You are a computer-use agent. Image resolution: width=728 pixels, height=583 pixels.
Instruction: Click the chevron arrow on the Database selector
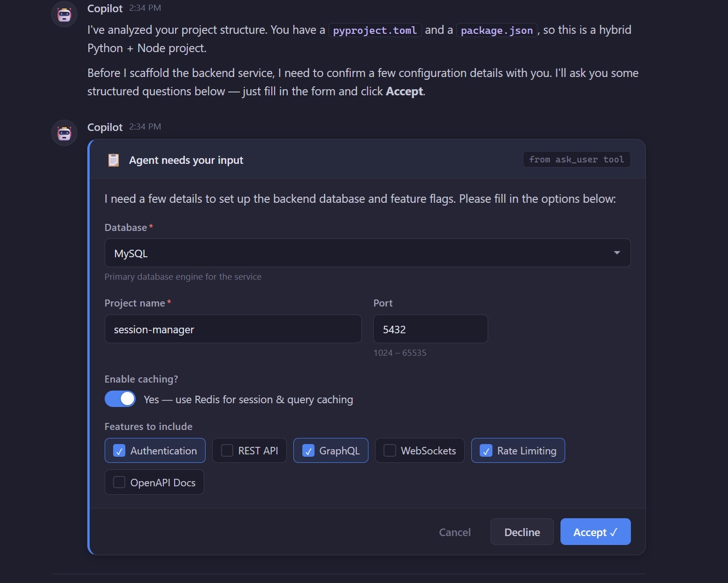click(616, 253)
